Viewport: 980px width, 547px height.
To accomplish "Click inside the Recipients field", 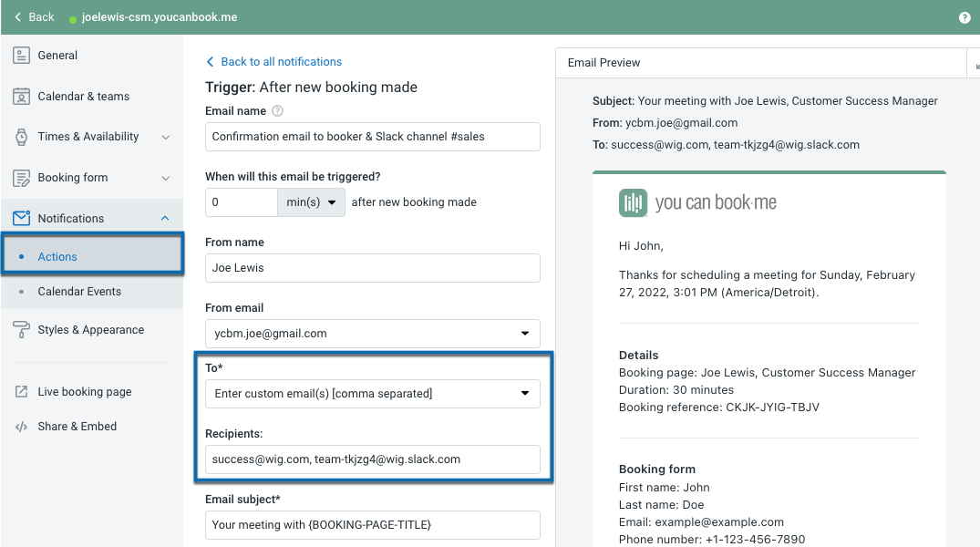I will click(372, 459).
